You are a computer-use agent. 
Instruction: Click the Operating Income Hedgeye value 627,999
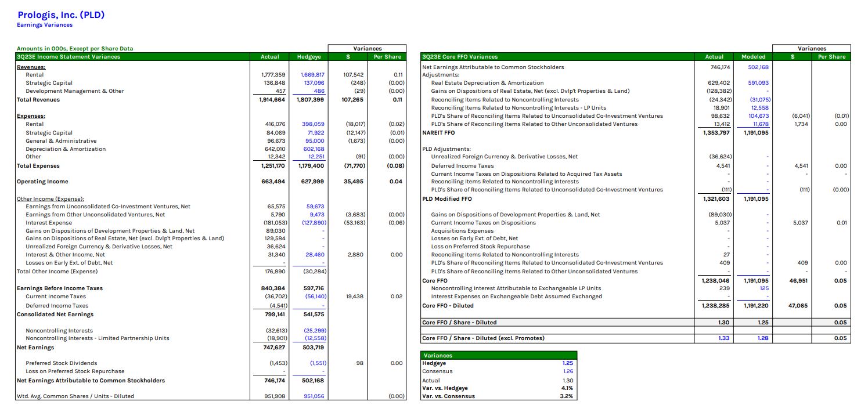(314, 182)
